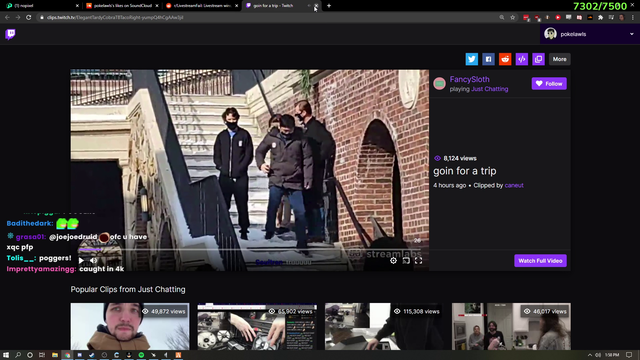Seek along the video progress bar
The image size is (640, 360).
[250, 249]
